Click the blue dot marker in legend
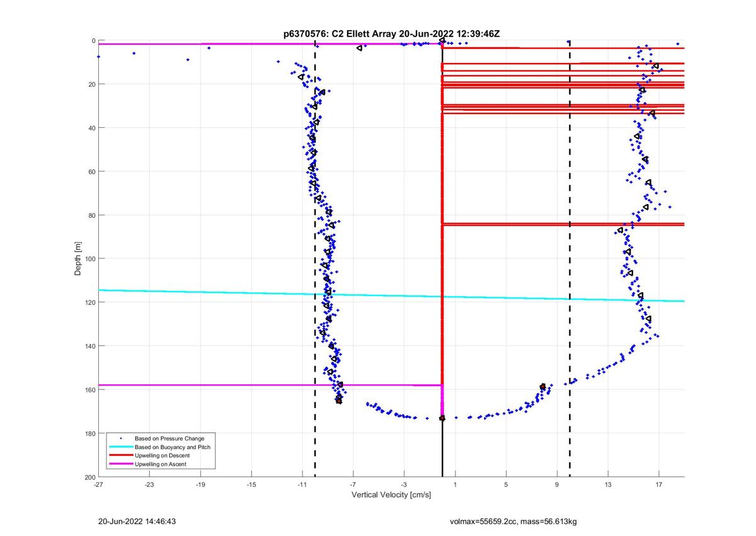 (120, 438)
